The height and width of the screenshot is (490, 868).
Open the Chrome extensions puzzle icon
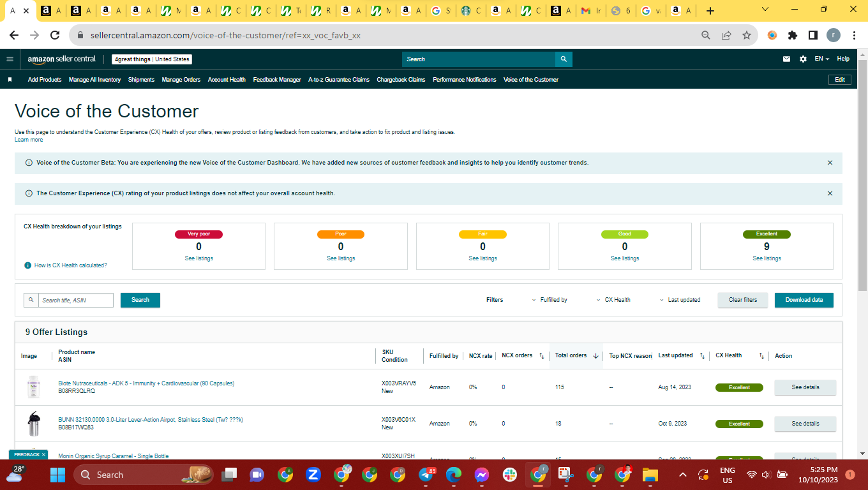pyautogui.click(x=793, y=36)
